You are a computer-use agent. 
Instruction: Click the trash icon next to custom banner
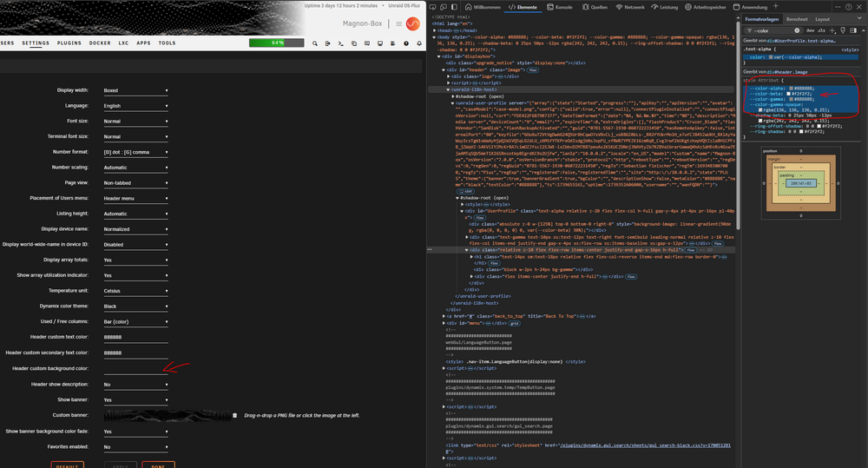(x=234, y=415)
